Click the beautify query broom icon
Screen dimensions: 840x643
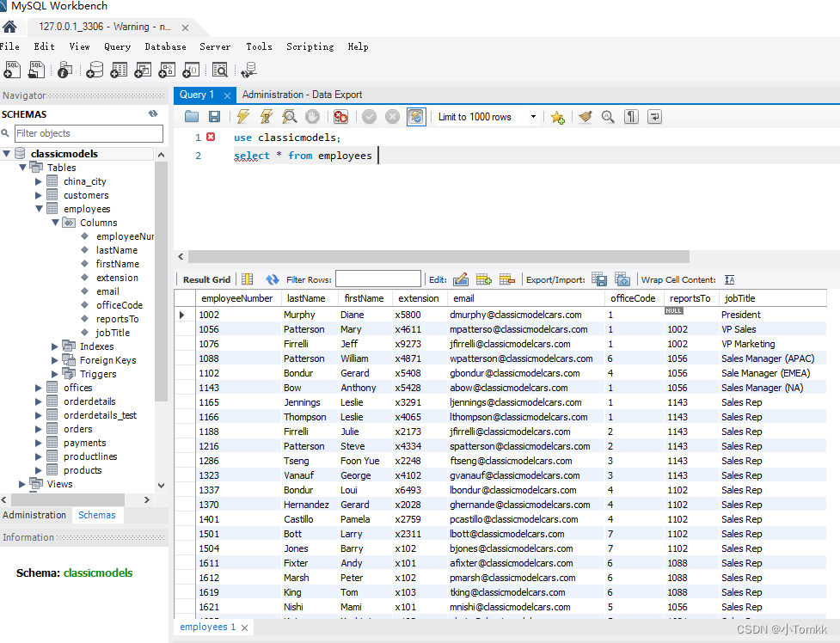tap(585, 117)
